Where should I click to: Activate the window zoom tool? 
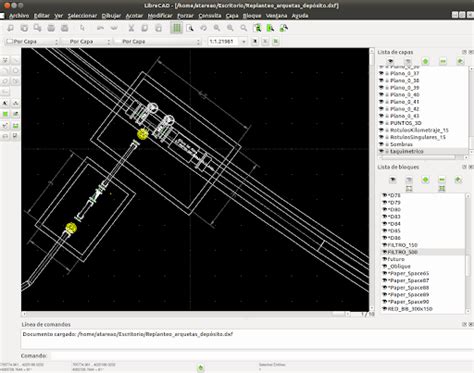point(270,28)
